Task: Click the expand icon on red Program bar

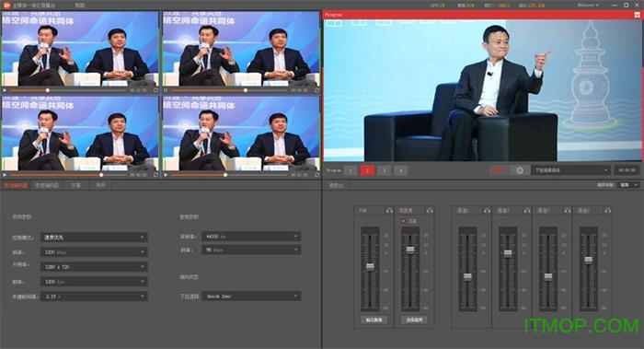Action: (x=638, y=15)
